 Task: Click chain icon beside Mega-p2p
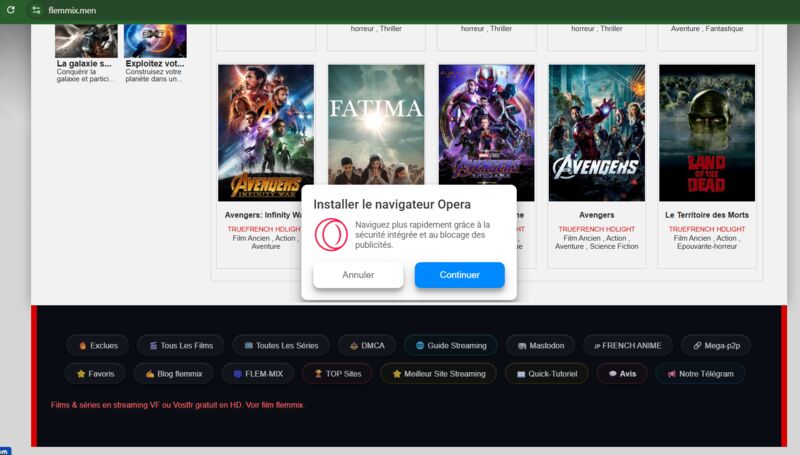[697, 345]
